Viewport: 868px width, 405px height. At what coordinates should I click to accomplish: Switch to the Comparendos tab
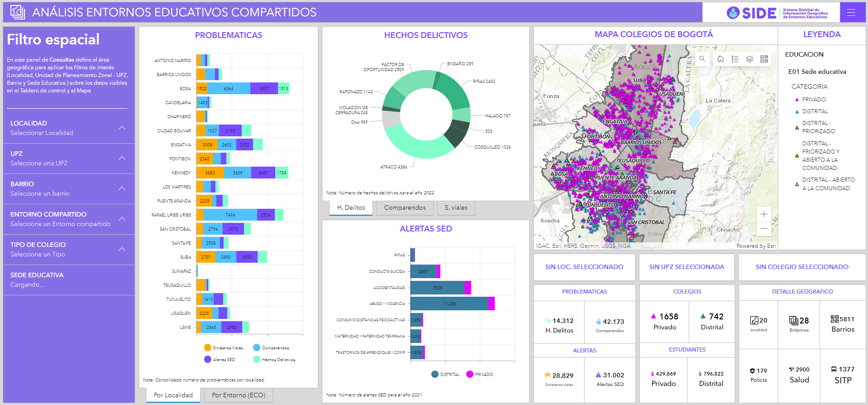tap(405, 207)
